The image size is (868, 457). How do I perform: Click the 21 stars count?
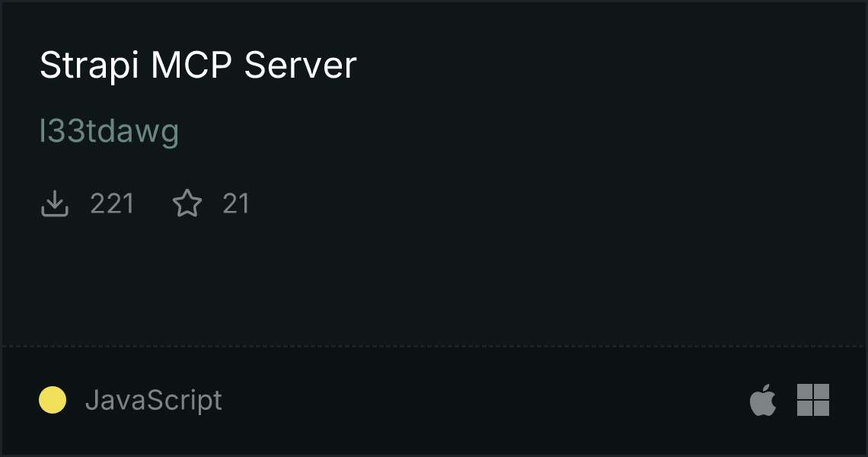pyautogui.click(x=236, y=203)
